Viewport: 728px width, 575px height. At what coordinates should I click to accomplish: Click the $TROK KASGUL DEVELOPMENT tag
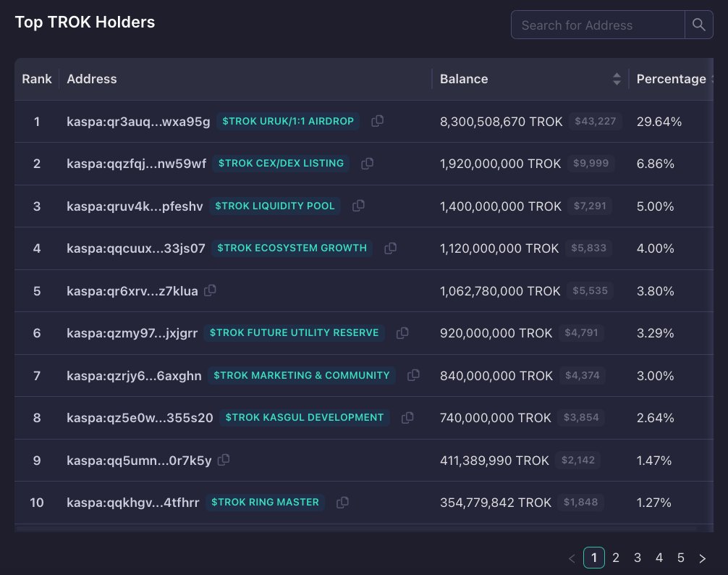(305, 418)
